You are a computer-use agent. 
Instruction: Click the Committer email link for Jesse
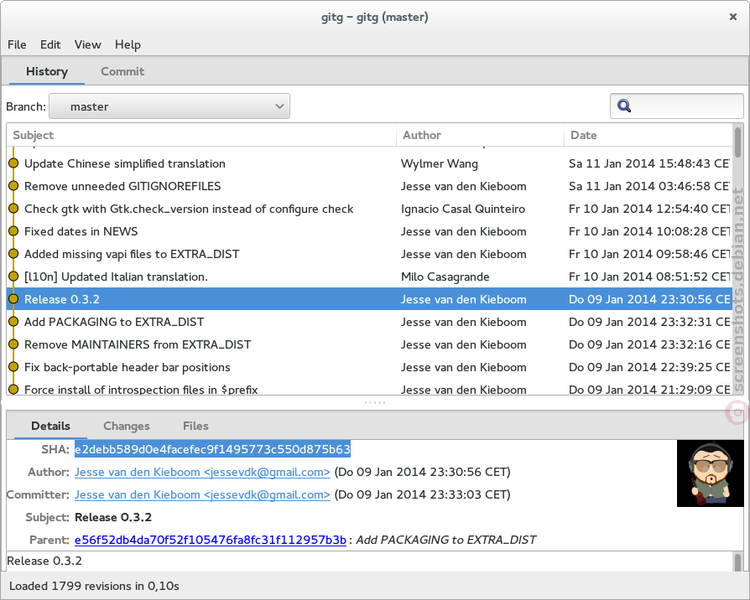point(202,495)
